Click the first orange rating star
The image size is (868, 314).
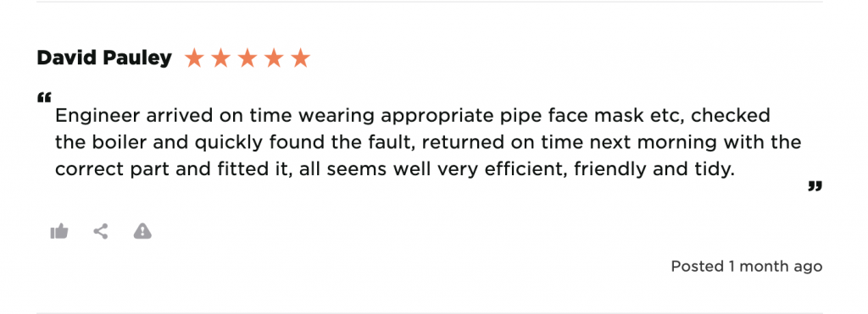(x=194, y=58)
